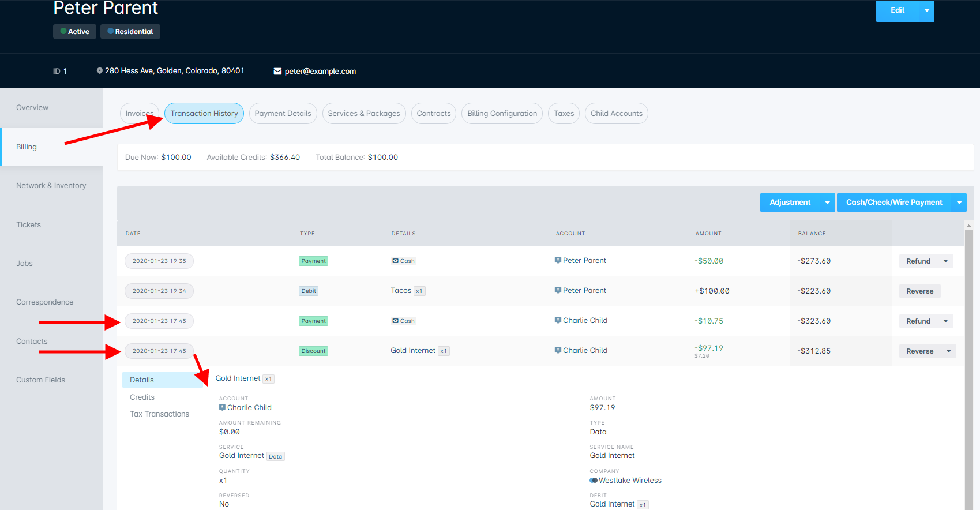Open the Credits sub-tab of the transaction
The width and height of the screenshot is (980, 510).
pos(142,397)
